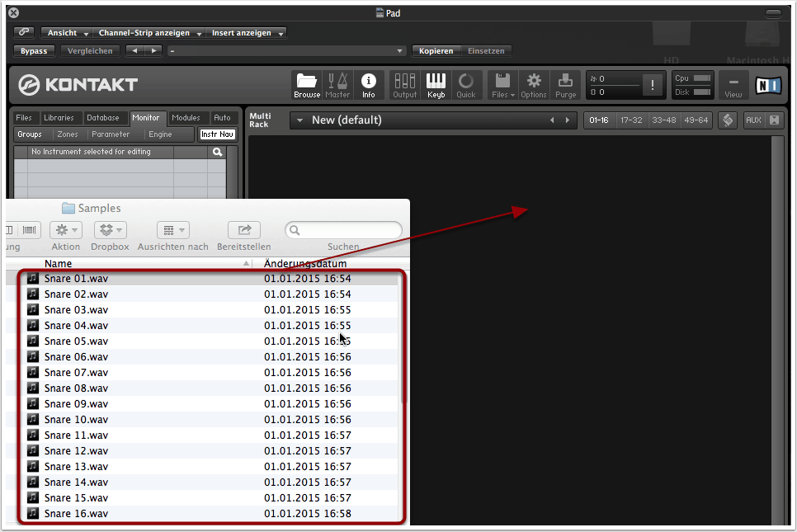Click the Vergleichen button

tap(90, 51)
